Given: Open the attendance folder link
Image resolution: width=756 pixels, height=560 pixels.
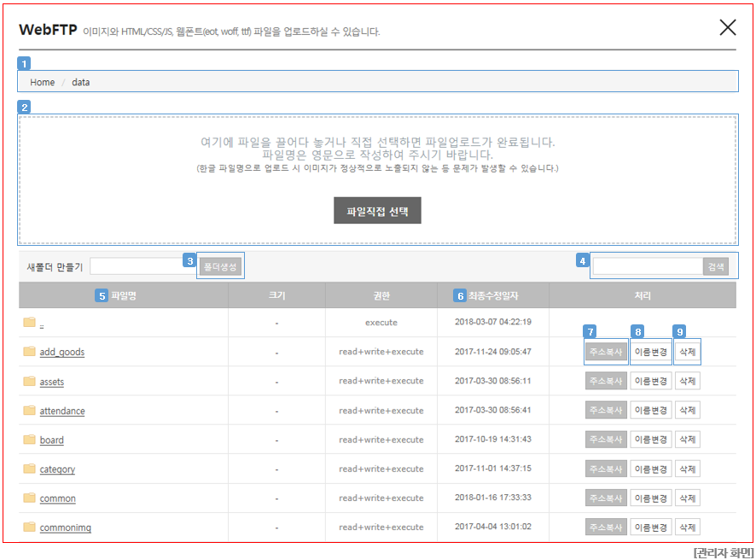Looking at the screenshot, I should (x=62, y=411).
